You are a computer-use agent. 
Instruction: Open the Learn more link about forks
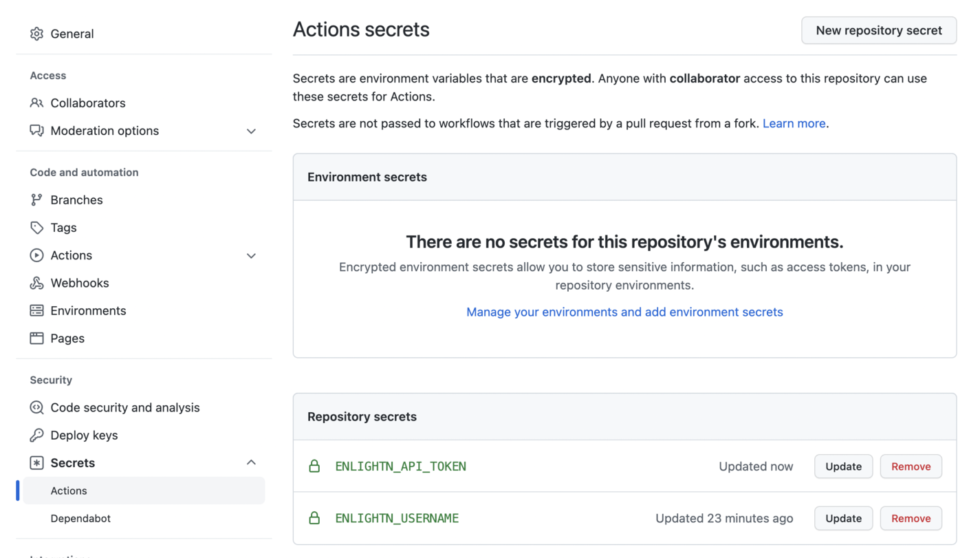[794, 123]
